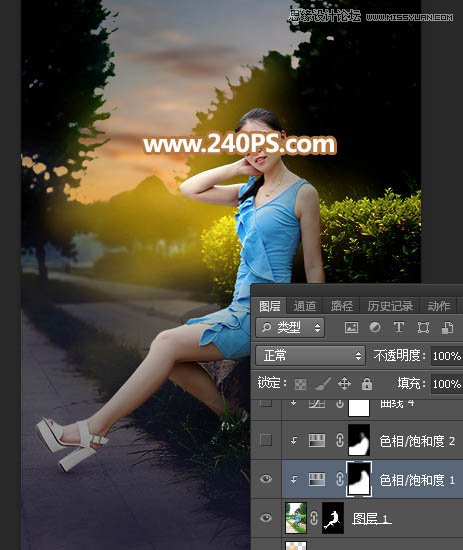The width and height of the screenshot is (463, 550).
Task: Click the 填充 value field
Action: 447,384
